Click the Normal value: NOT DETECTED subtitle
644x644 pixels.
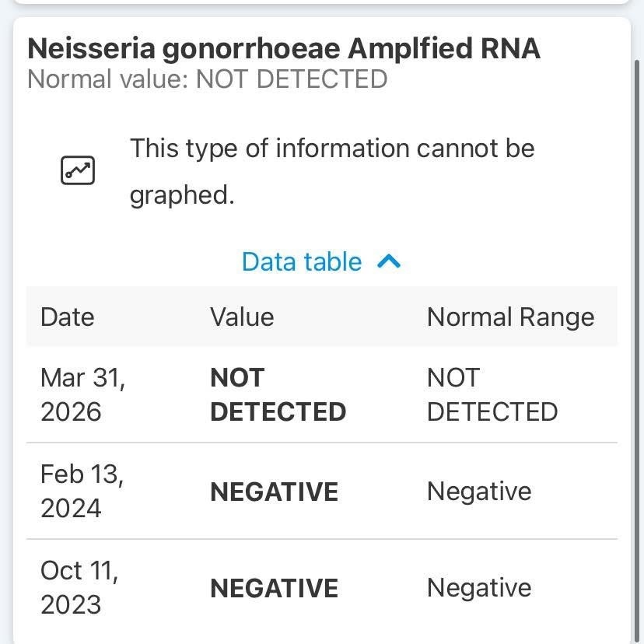coord(207,79)
